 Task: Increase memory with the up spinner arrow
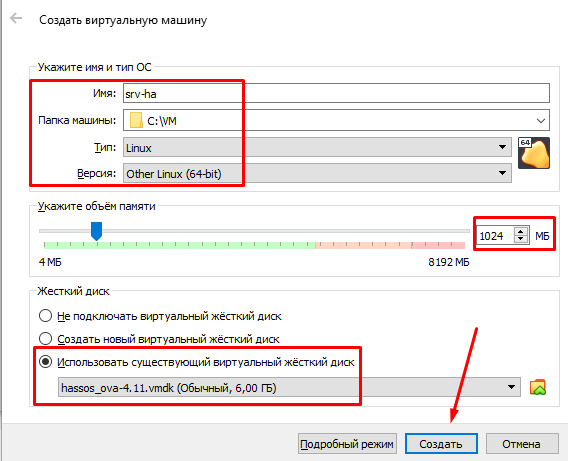pyautogui.click(x=521, y=232)
